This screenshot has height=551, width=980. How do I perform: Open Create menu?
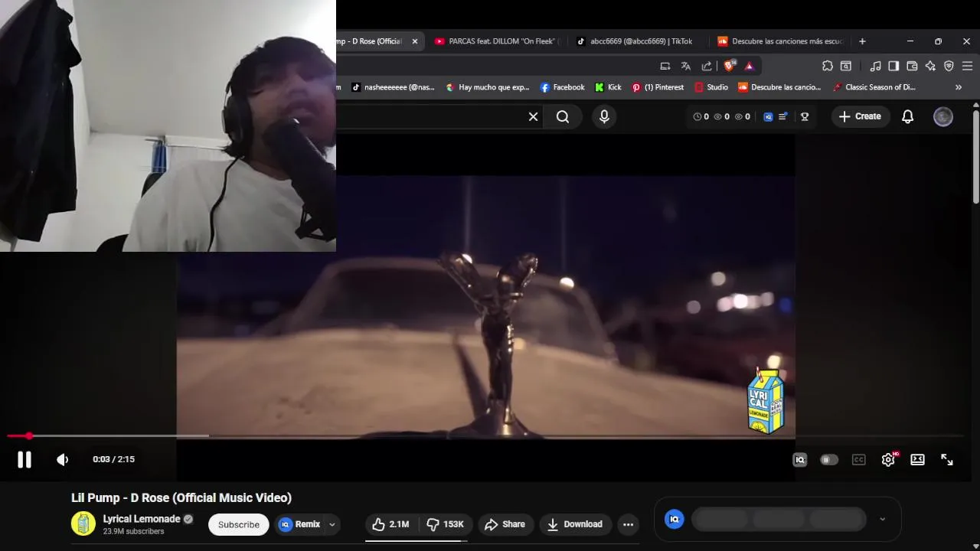click(860, 116)
